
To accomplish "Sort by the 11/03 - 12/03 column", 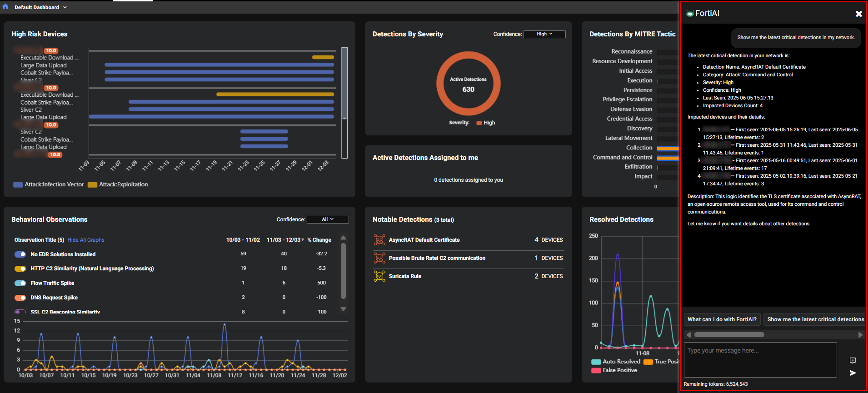I will 285,240.
